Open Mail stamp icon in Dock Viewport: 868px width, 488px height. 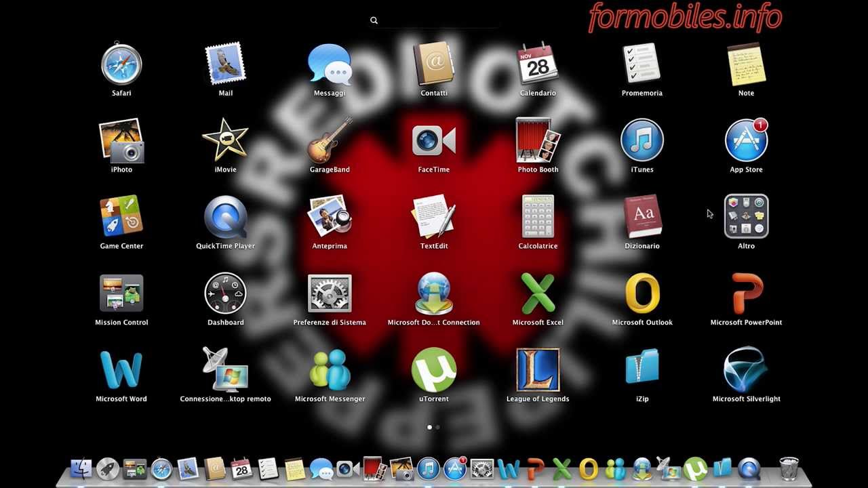point(188,469)
